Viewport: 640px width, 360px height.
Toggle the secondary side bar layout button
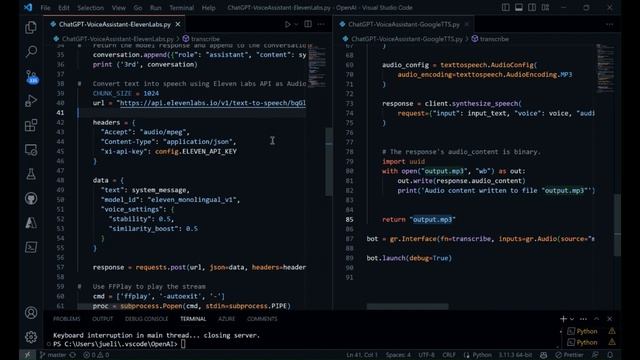532,7
